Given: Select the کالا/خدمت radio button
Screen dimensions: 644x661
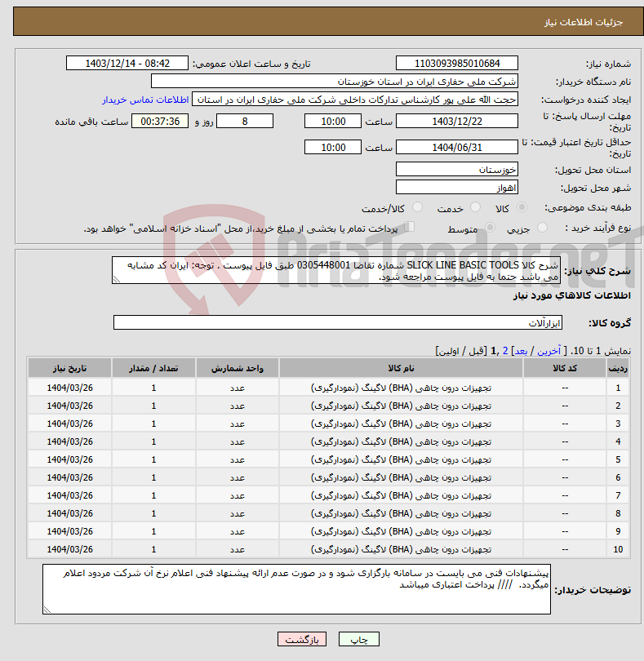Looking at the screenshot, I should 417,207.
